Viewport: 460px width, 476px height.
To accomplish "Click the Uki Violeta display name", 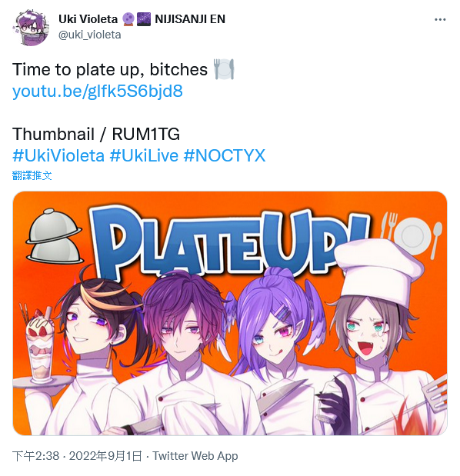I will pos(88,19).
